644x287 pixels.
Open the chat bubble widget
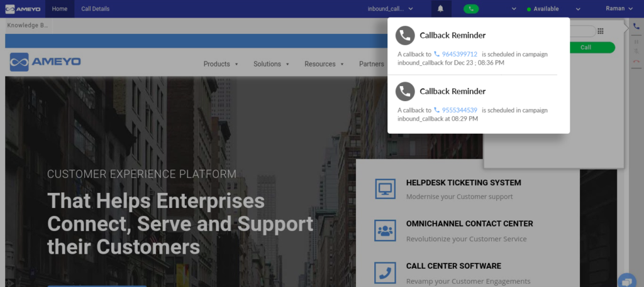click(x=627, y=280)
